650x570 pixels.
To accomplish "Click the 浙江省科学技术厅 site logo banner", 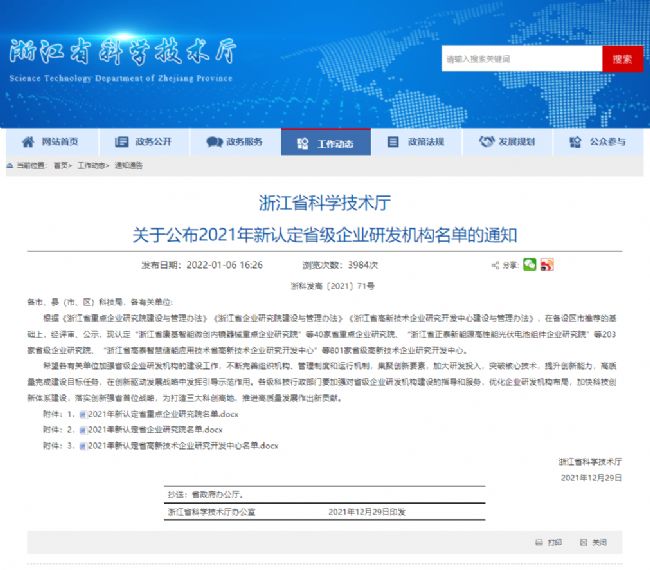I will point(123,60).
